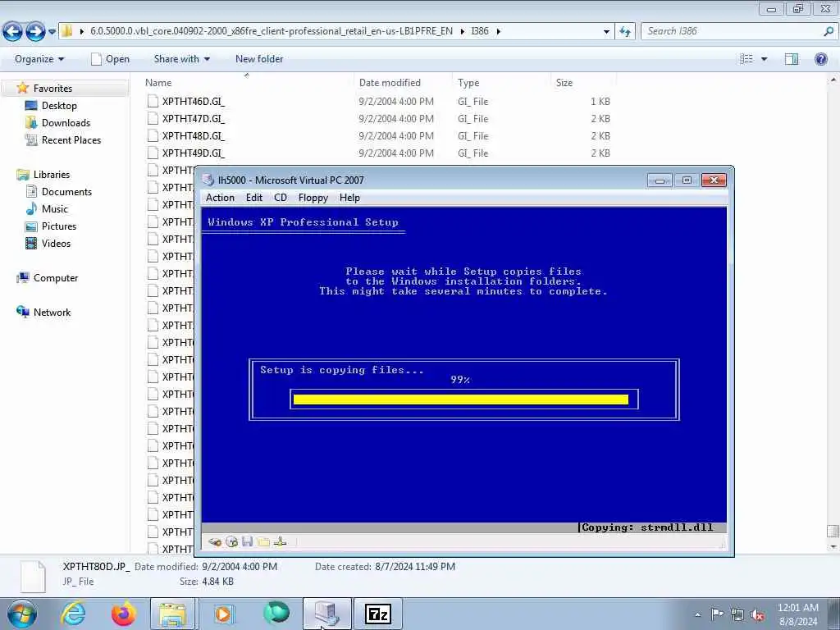The height and width of the screenshot is (630, 840).
Task: Open the Help menu in Virtual PC
Action: tap(349, 198)
